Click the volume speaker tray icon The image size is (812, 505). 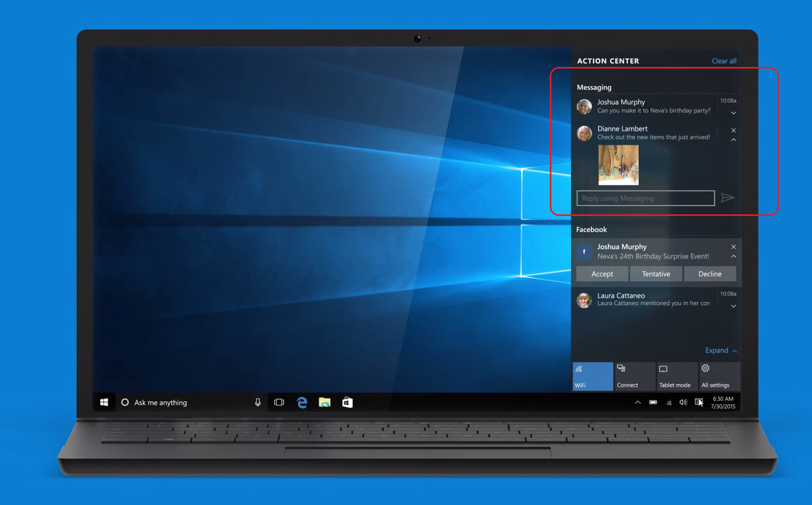point(683,402)
